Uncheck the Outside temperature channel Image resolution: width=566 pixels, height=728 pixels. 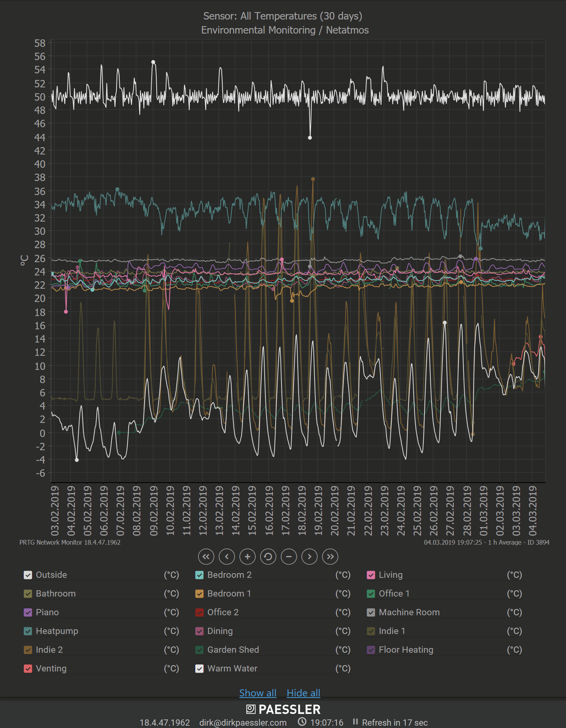(28, 575)
